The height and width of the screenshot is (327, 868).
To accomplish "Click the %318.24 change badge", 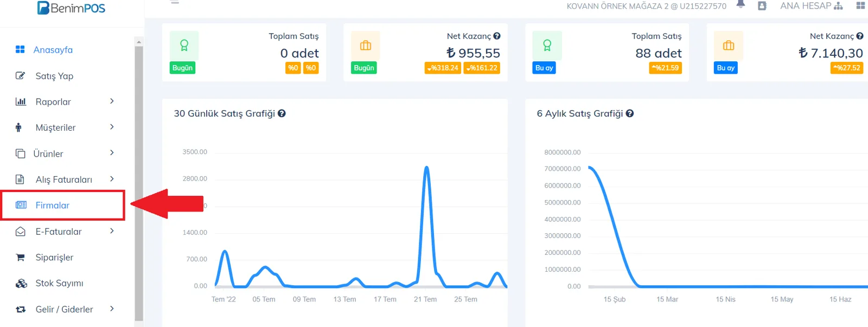I will (x=443, y=68).
